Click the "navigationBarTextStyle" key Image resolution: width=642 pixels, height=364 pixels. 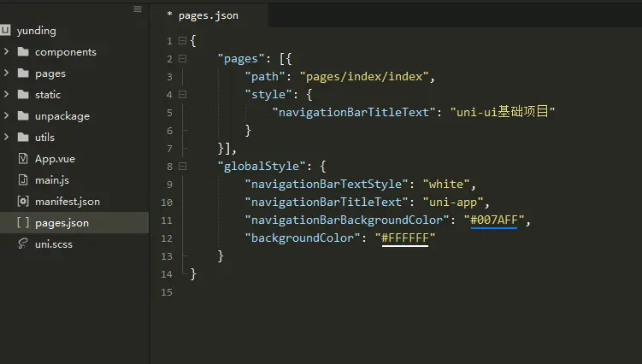327,185
